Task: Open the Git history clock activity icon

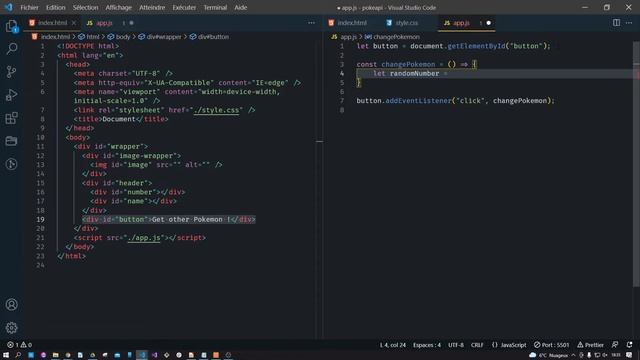Action: 11,164
